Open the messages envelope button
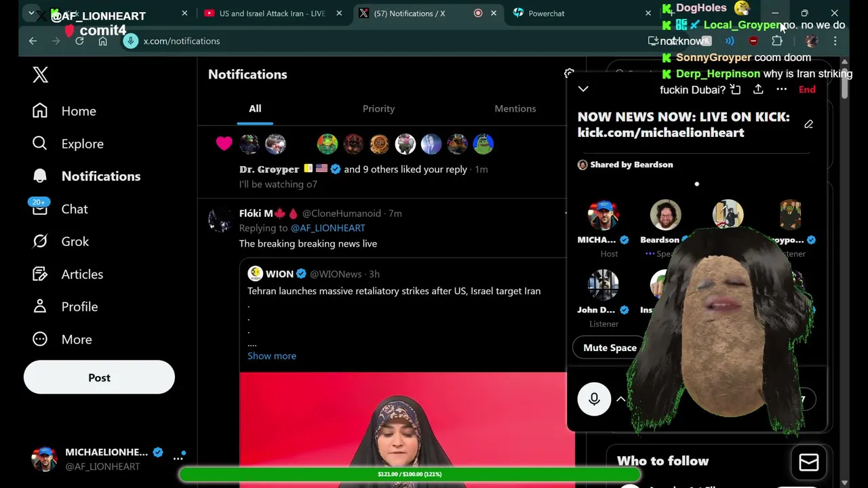868x488 pixels. tap(809, 462)
